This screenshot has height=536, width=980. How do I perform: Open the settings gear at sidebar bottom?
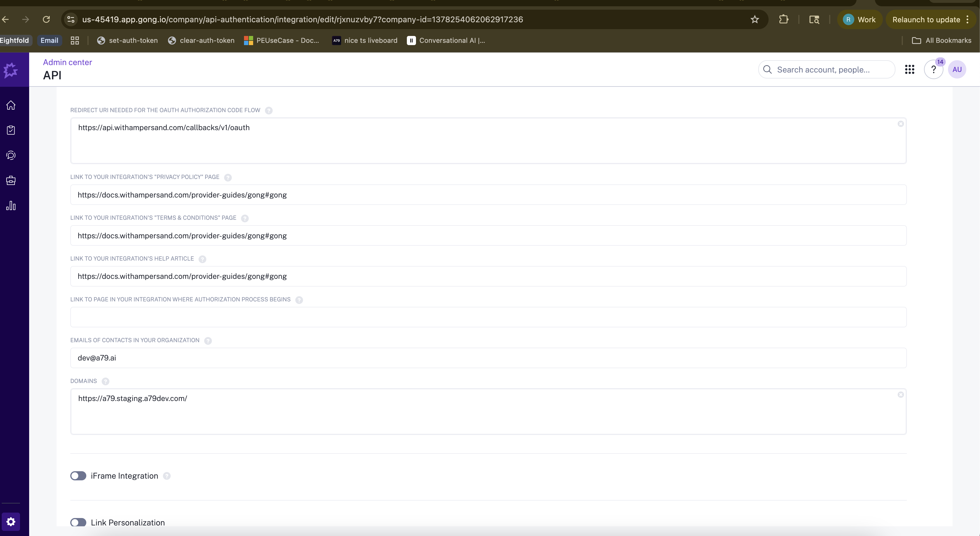click(x=11, y=521)
